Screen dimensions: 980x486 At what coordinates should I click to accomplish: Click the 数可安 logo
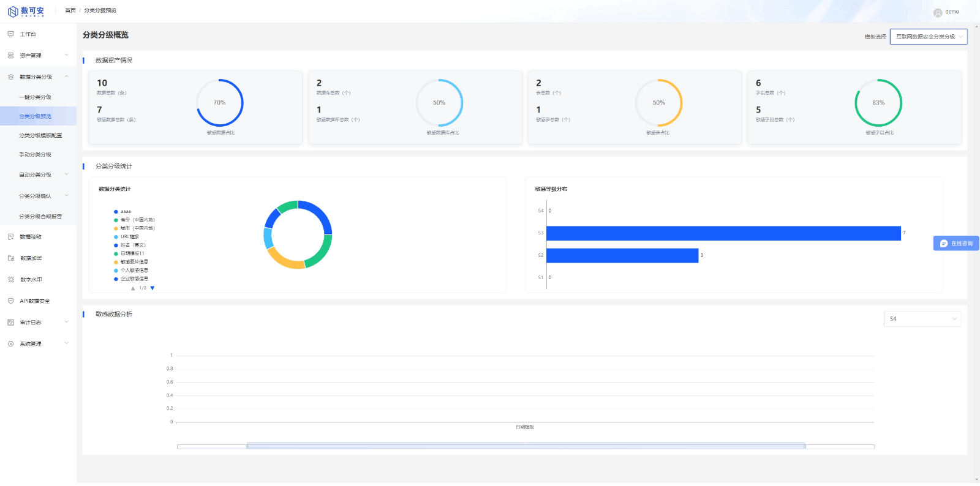(x=26, y=12)
